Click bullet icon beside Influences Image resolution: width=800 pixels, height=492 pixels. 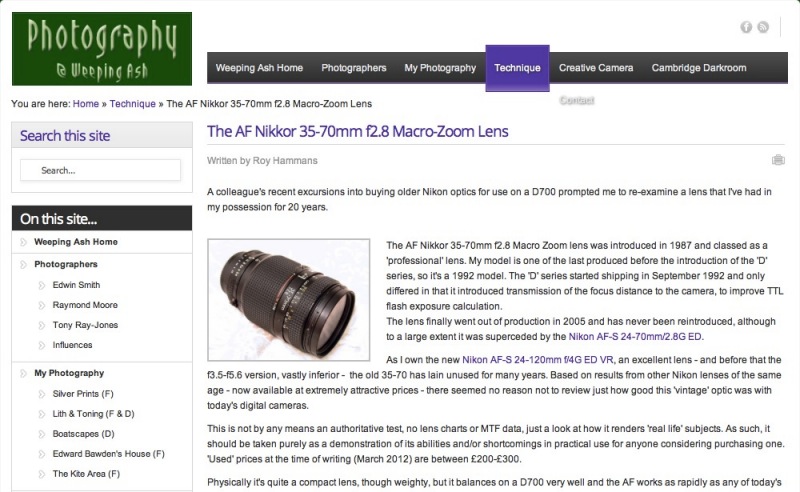[42, 345]
